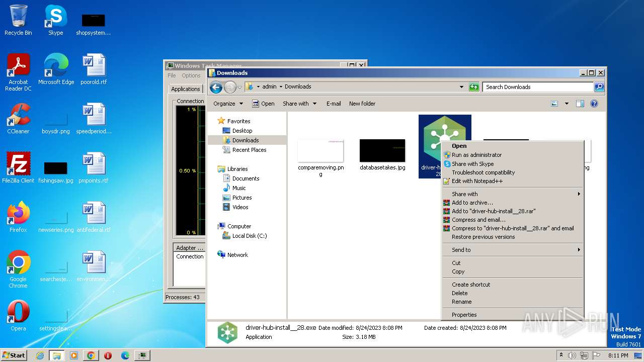Launch Skype from the desktop
Image resolution: width=644 pixels, height=362 pixels.
tap(55, 20)
